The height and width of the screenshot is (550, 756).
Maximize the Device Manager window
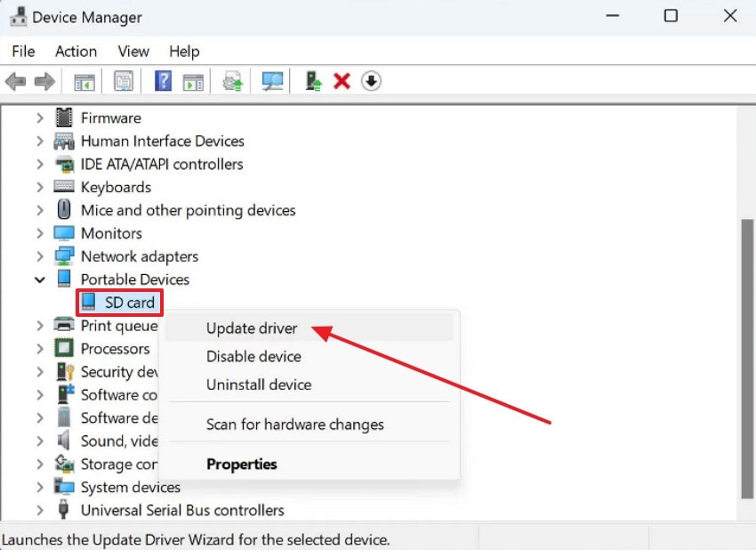click(671, 16)
